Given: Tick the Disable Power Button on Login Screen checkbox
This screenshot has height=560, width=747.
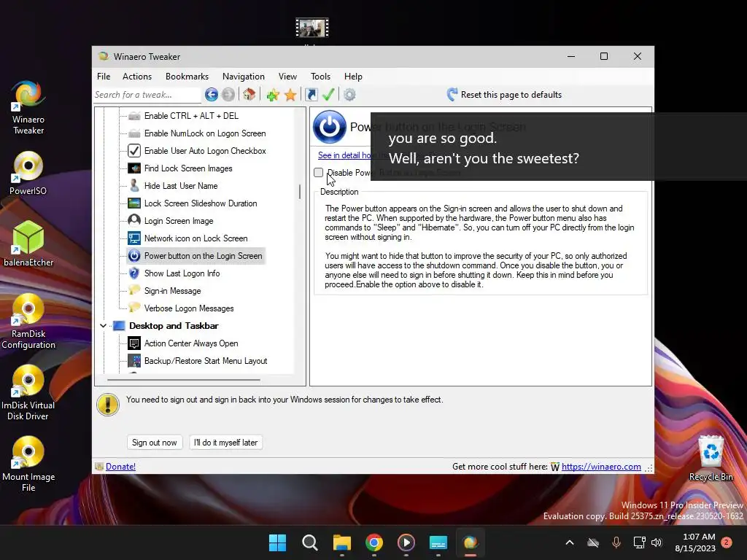Looking at the screenshot, I should (319, 172).
